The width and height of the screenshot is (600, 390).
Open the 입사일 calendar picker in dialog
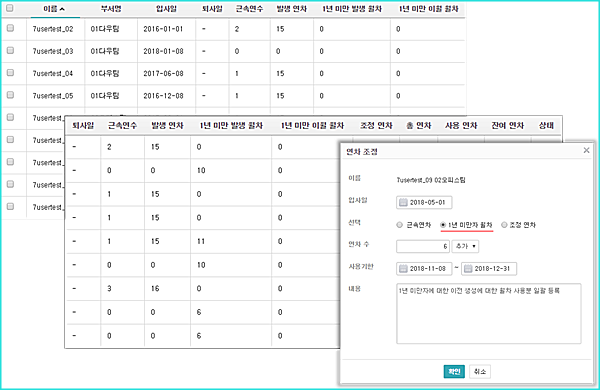tap(403, 202)
